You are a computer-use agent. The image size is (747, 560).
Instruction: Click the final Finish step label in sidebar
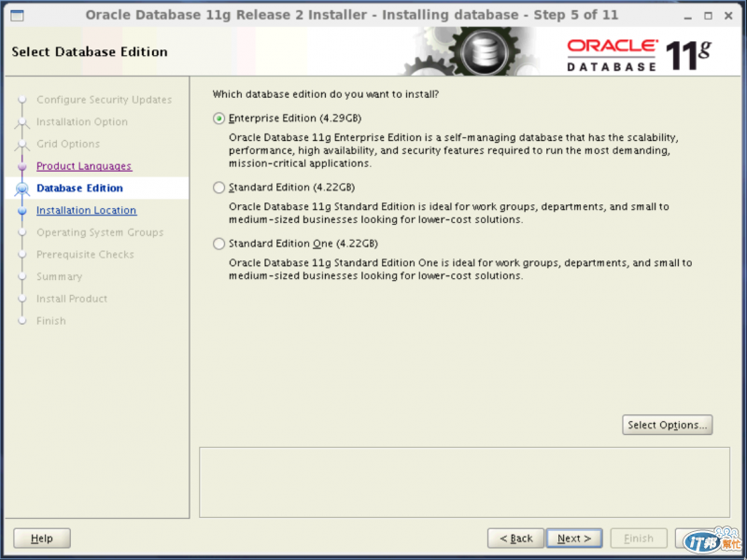(51, 321)
